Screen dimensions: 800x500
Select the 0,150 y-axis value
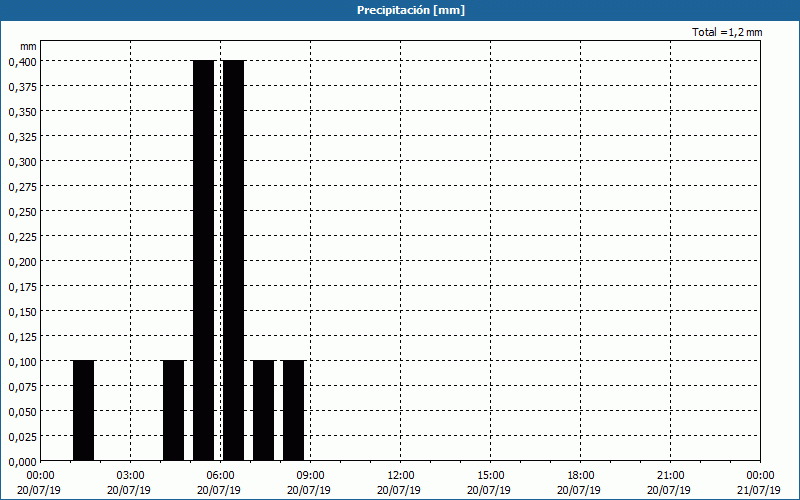22,311
